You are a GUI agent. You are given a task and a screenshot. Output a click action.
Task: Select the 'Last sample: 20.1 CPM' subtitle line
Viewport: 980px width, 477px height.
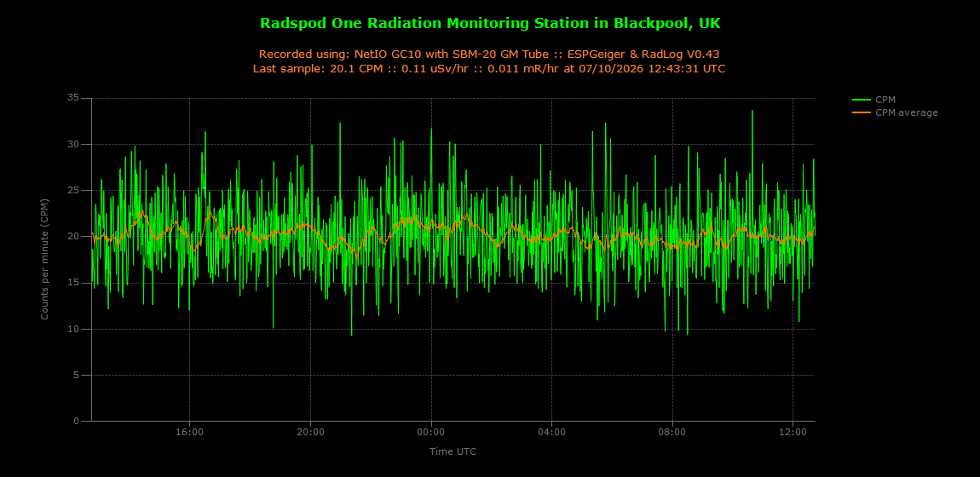(x=490, y=69)
